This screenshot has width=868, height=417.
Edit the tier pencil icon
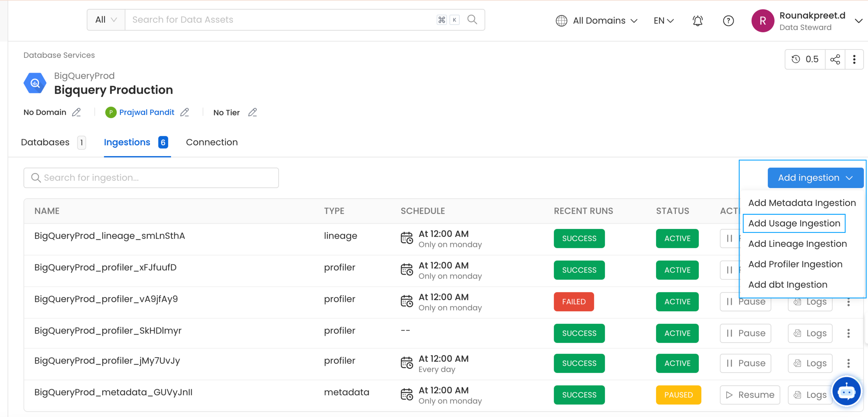(x=252, y=112)
